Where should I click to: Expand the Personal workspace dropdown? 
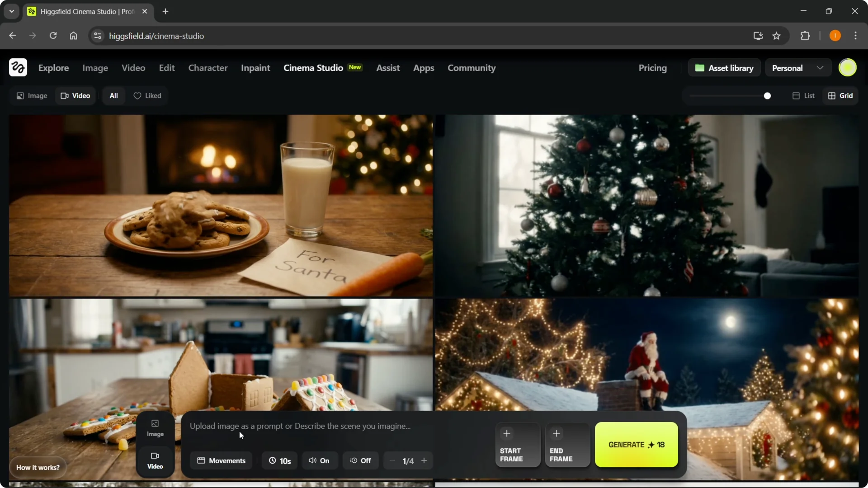(821, 67)
